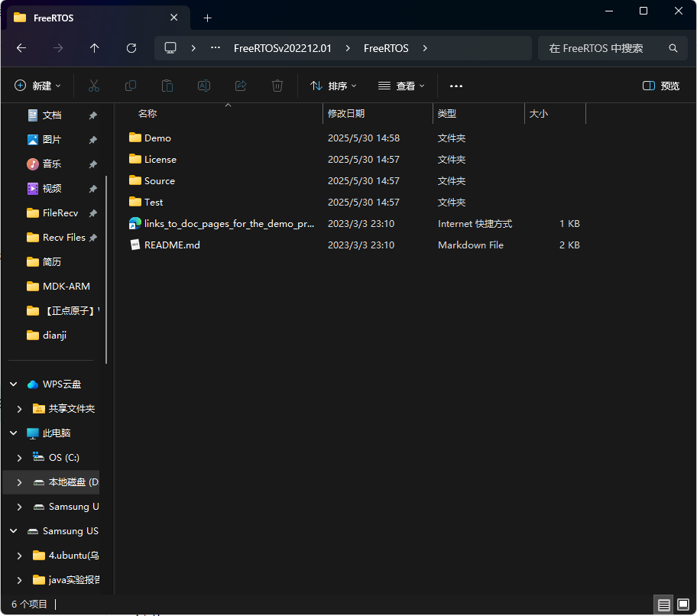The width and height of the screenshot is (697, 616).
Task: Click the Share toolbar icon
Action: pos(240,86)
